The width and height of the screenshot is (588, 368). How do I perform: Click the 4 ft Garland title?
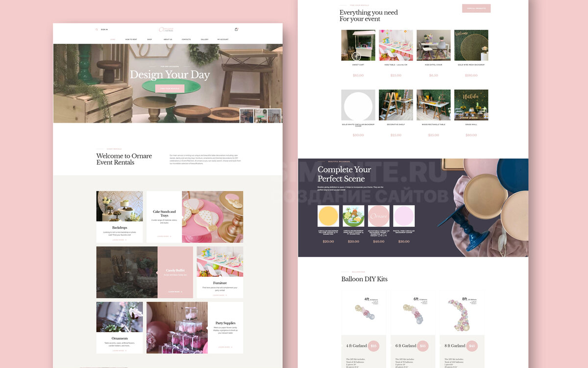pyautogui.click(x=356, y=346)
